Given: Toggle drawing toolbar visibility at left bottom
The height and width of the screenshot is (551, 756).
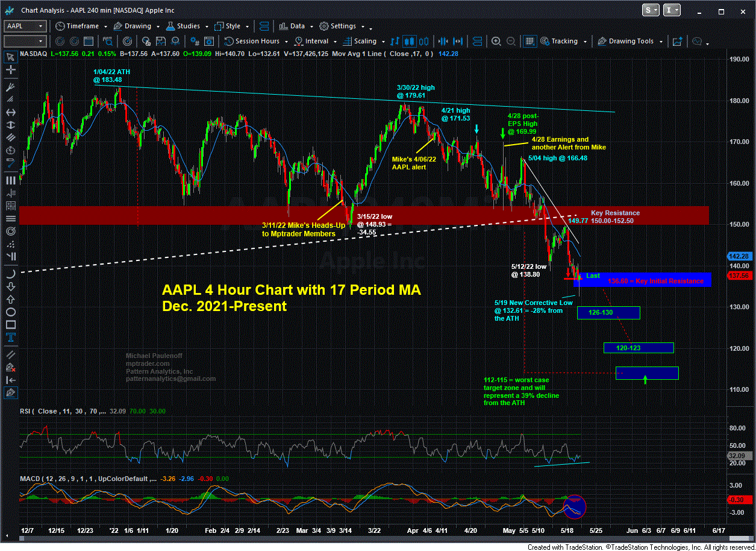Looking at the screenshot, I should click(x=10, y=393).
